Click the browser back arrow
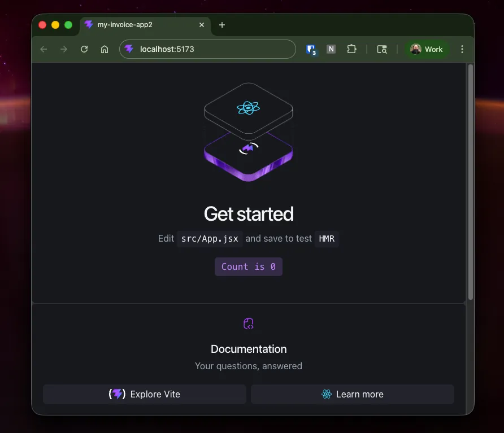504x433 pixels. [x=44, y=49]
